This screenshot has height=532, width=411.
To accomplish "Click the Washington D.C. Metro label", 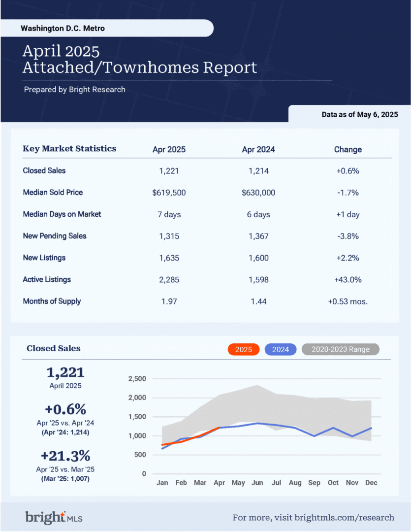I will point(63,29).
